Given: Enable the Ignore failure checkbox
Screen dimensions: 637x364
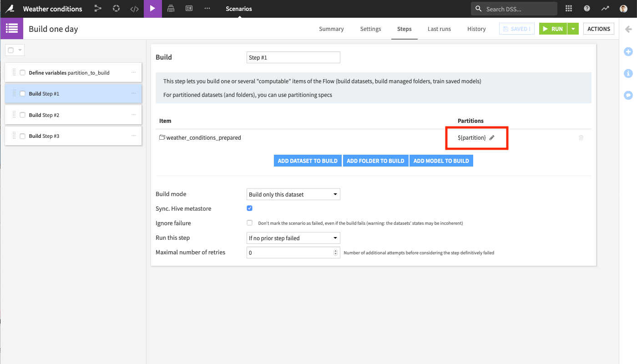Looking at the screenshot, I should (249, 223).
